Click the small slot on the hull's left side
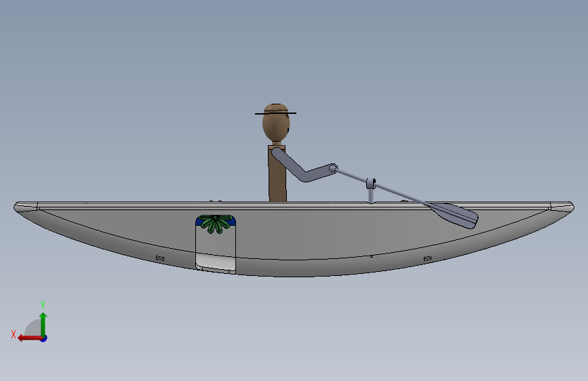Screen dimensions: 588x381 [160, 258]
